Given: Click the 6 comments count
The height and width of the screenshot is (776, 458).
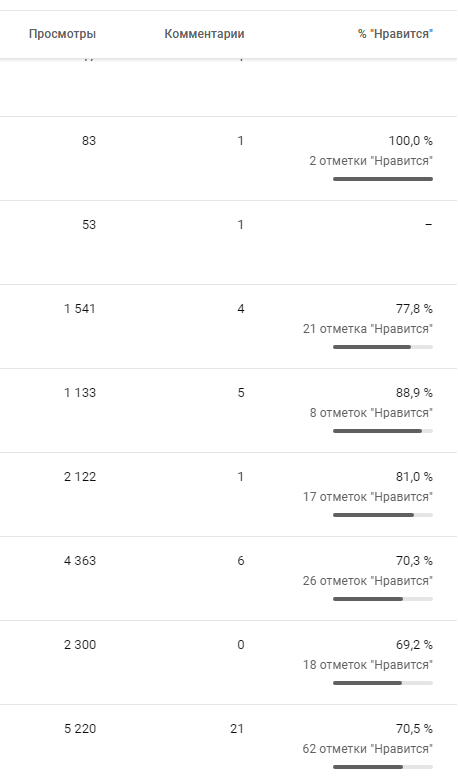Looking at the screenshot, I should (241, 561).
